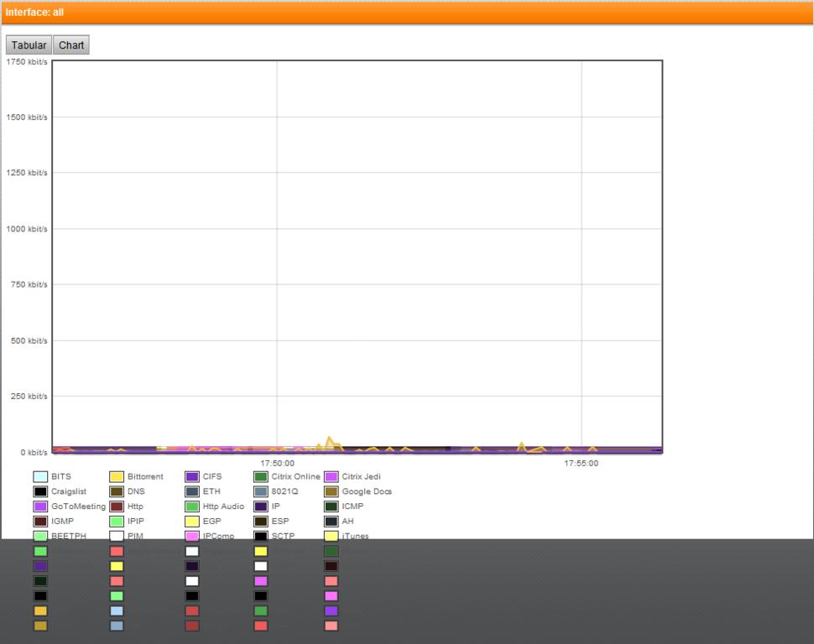Toggle the GoToMeeting legend swatch
Image resolution: width=814 pixels, height=644 pixels.
tap(40, 507)
